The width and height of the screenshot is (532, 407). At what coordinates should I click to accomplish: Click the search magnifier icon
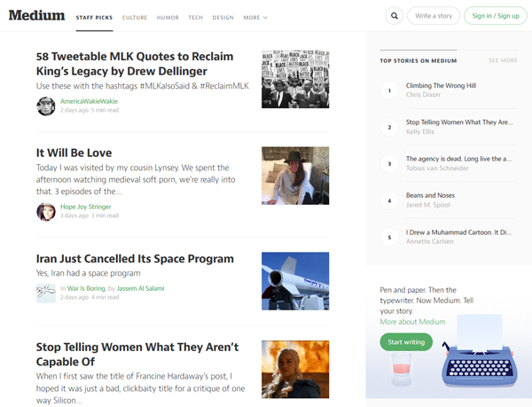coord(395,16)
